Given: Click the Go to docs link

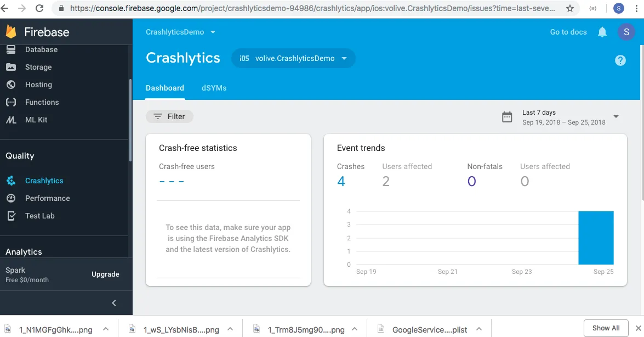Looking at the screenshot, I should click(x=568, y=32).
